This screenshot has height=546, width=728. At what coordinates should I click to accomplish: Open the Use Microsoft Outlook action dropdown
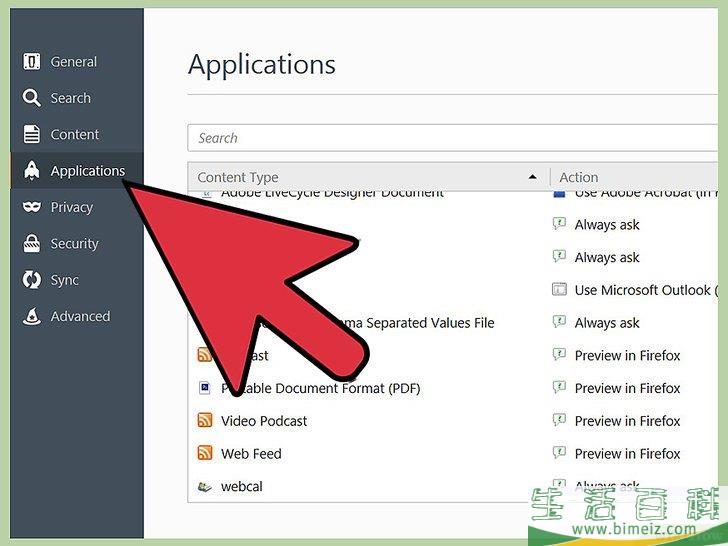[x=635, y=290]
